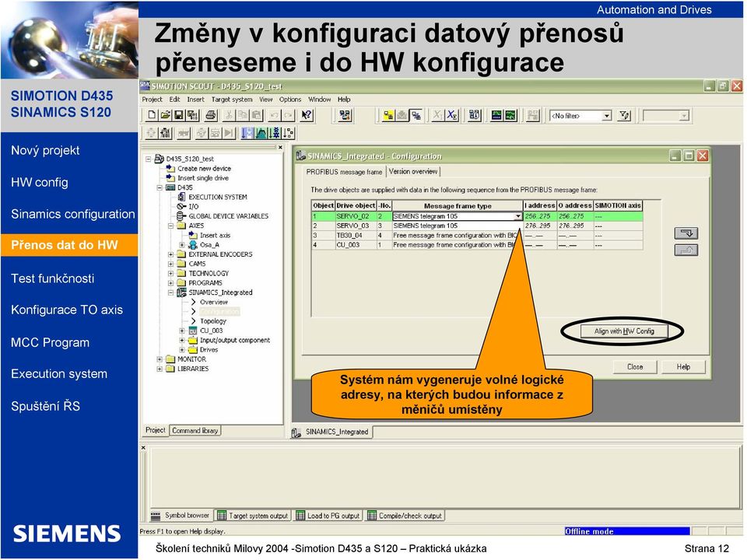Expand the TECHNOLOGY folder

tap(170, 273)
